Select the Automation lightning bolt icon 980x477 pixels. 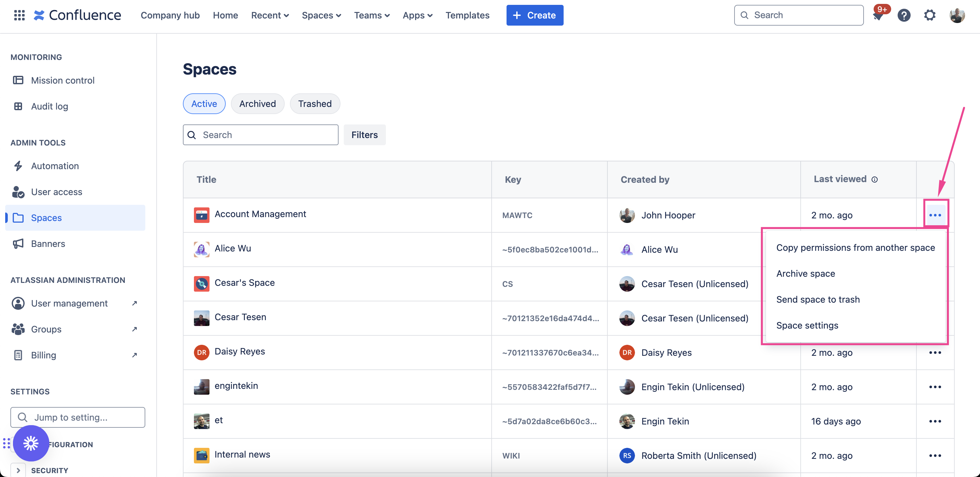point(18,166)
